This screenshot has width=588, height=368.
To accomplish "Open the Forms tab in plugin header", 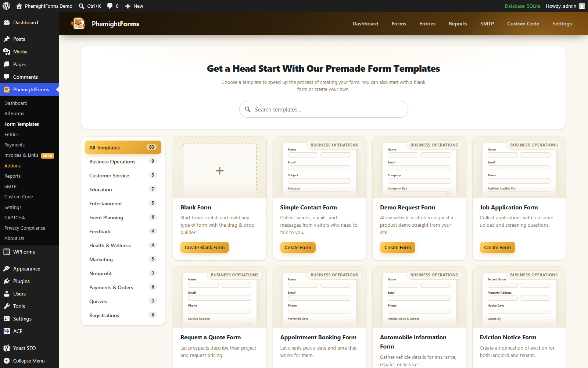I will point(399,24).
